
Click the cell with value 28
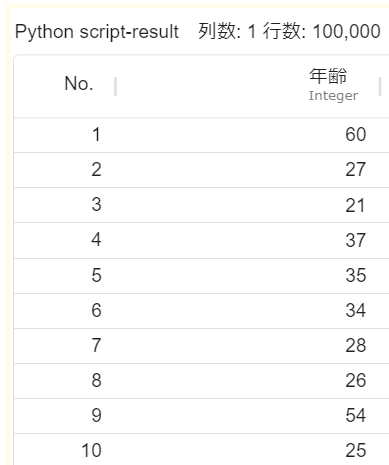click(356, 345)
